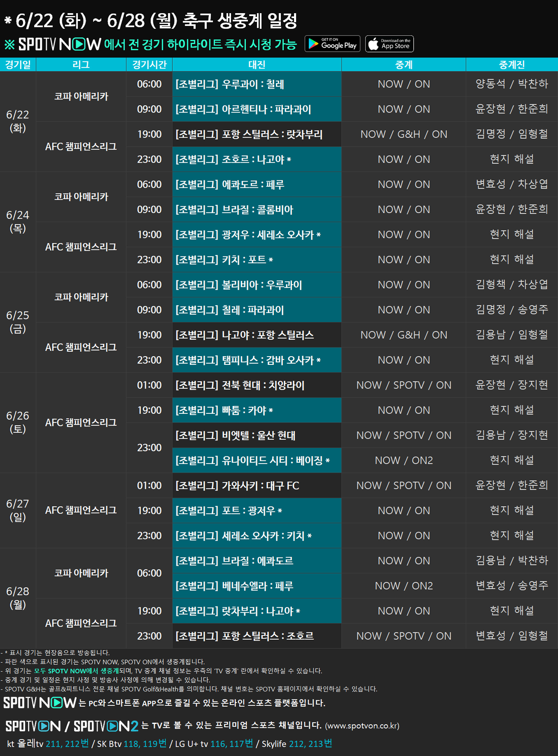Click the Skylife 212, 213번 channel numbers

[x=310, y=744]
